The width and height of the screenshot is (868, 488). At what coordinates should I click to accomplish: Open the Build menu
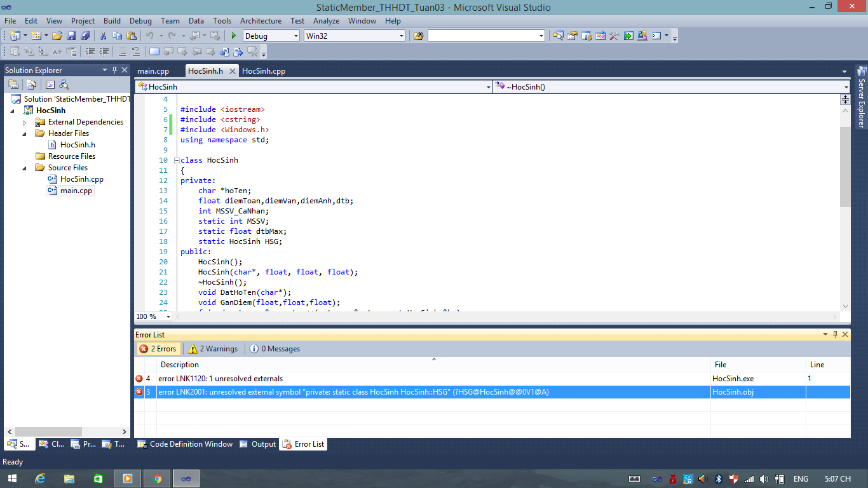click(112, 21)
